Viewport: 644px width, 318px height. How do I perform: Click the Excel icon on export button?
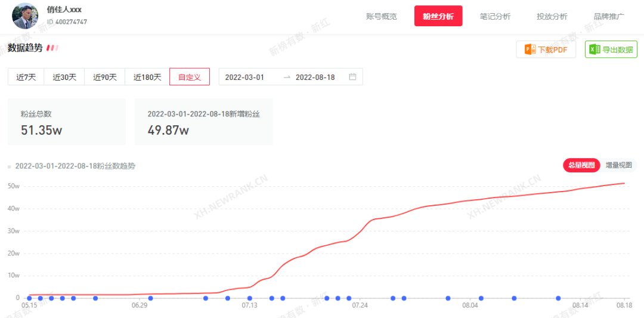[x=595, y=50]
